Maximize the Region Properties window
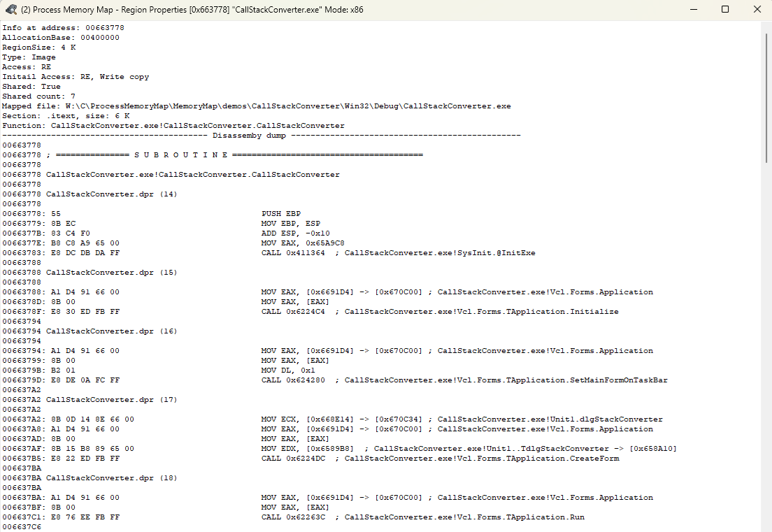 724,9
